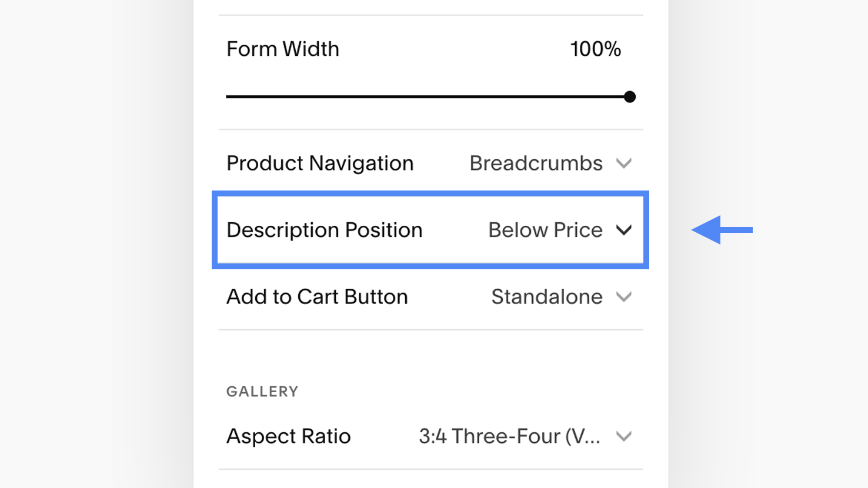Click the blue arrow pointing at Description Position
The height and width of the screenshot is (488, 868).
coord(722,230)
